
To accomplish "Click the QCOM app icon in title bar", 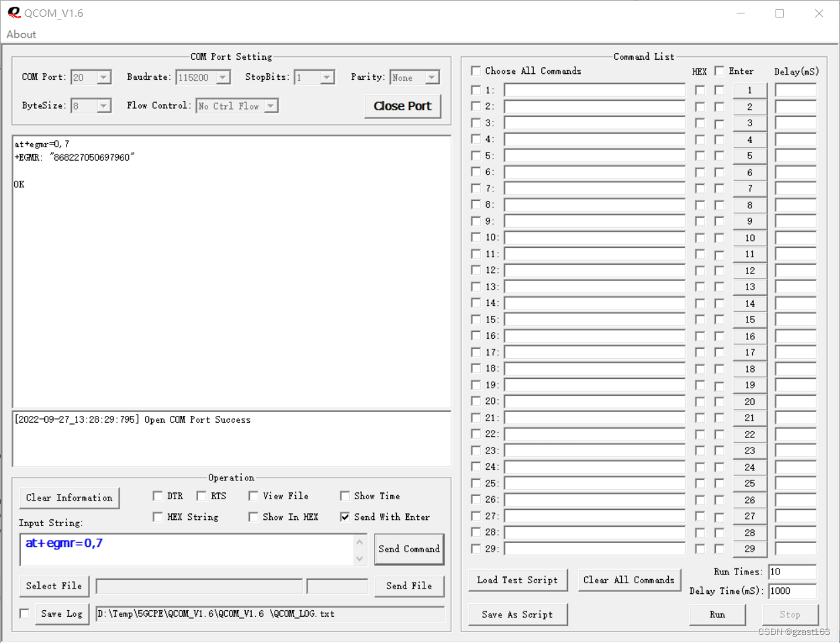I will click(13, 13).
